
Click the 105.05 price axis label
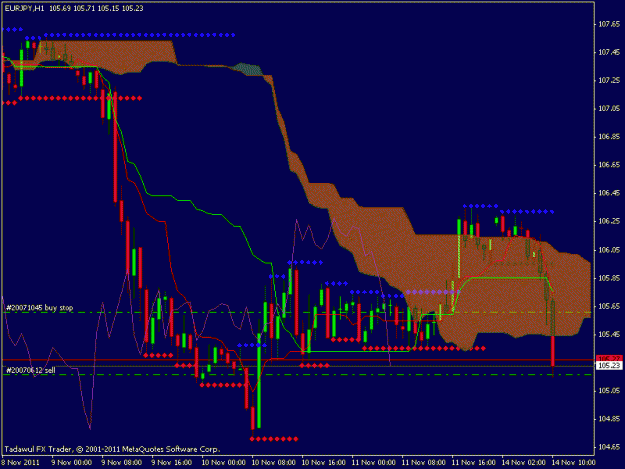(x=609, y=391)
